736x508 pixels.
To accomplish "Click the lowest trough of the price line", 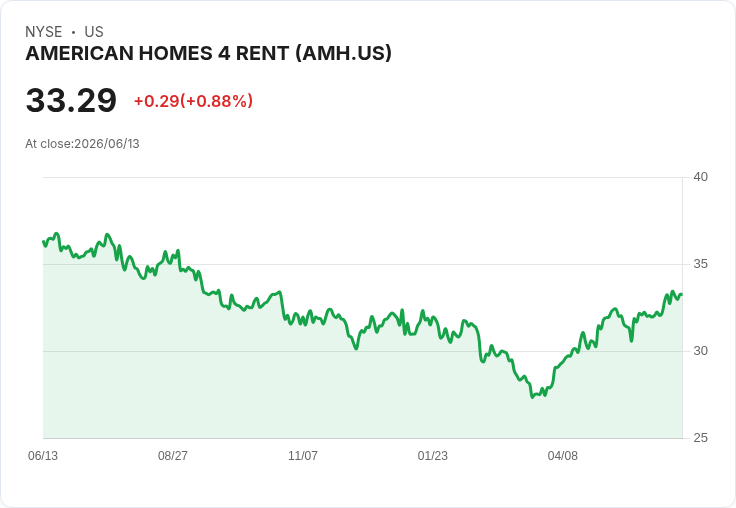I will tap(533, 397).
